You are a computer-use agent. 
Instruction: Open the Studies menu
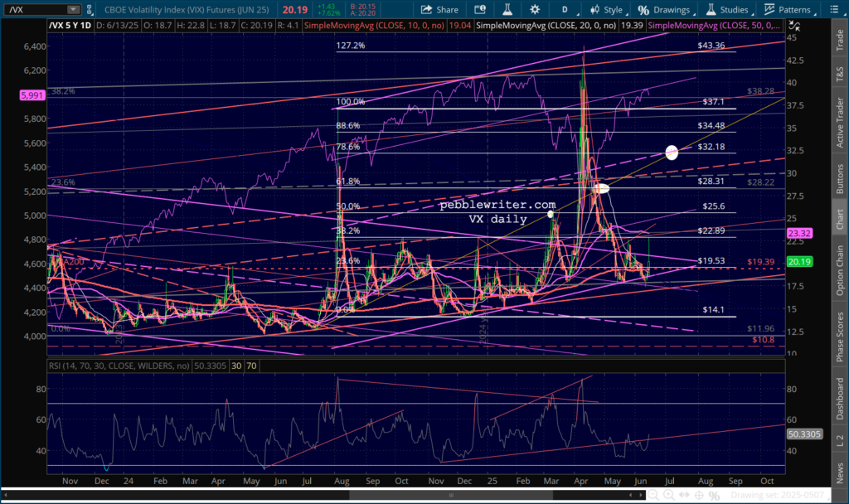(x=724, y=10)
